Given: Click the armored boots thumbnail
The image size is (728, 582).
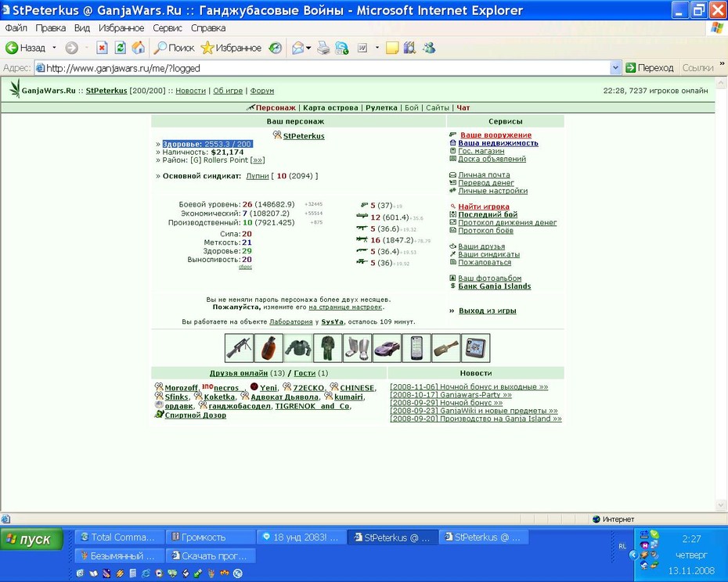Looking at the screenshot, I should coord(358,347).
